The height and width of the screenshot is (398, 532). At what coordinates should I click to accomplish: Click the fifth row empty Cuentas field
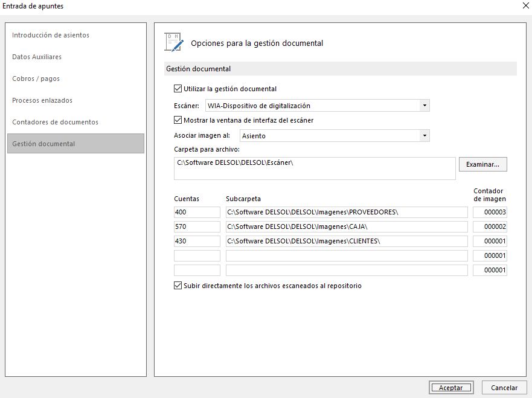[197, 271]
